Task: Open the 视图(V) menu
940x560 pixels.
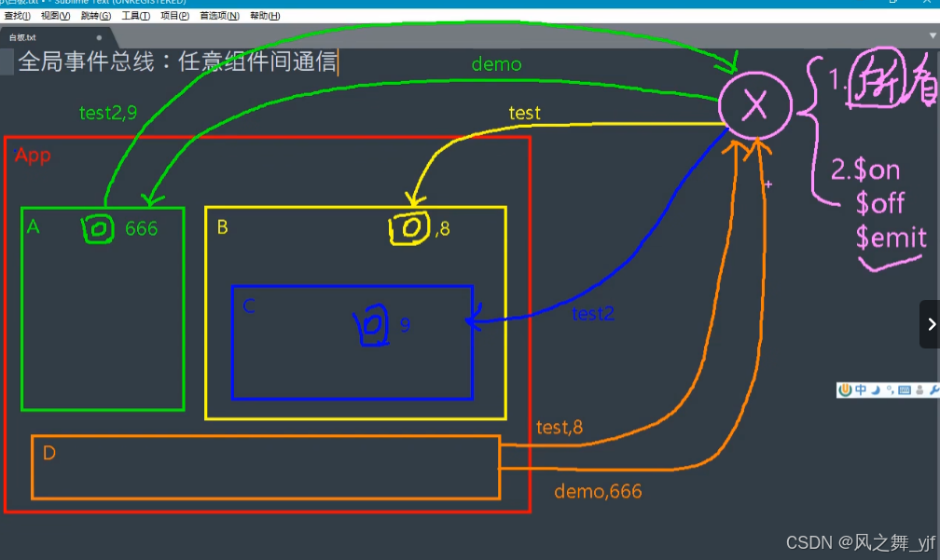Action: [x=55, y=16]
